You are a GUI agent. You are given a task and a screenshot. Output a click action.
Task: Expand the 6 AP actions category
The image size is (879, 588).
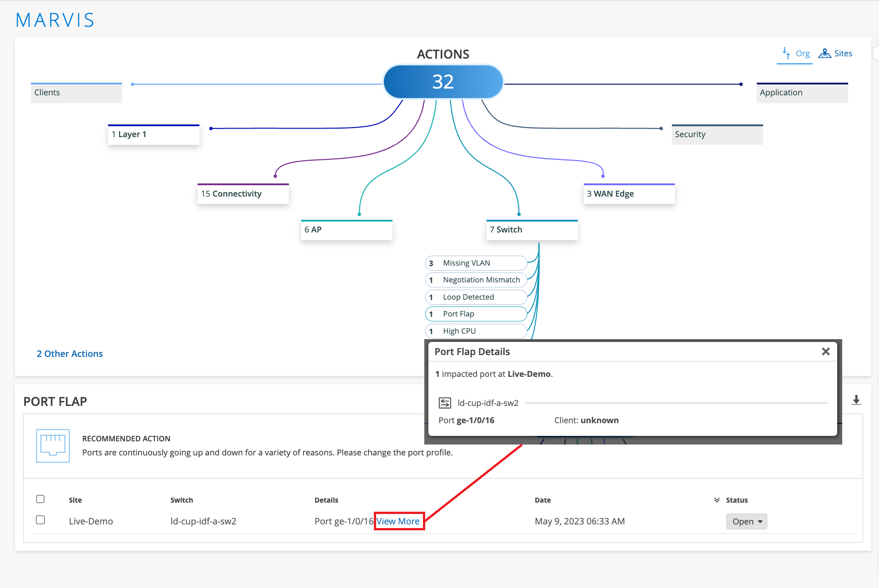click(x=346, y=230)
